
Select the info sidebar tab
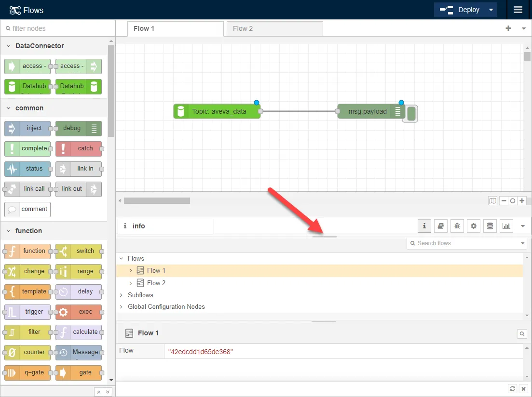[165, 226]
